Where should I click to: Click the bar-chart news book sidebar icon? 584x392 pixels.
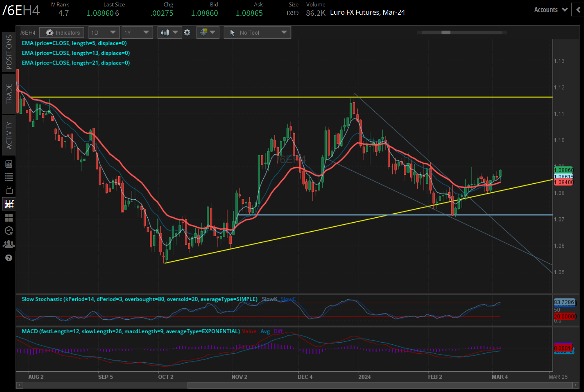9,164
